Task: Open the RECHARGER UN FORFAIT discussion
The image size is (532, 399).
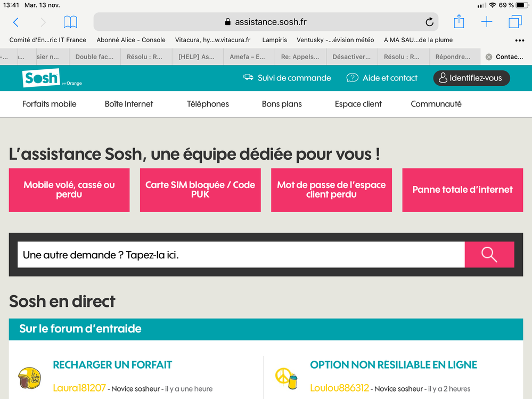Action: click(112, 365)
